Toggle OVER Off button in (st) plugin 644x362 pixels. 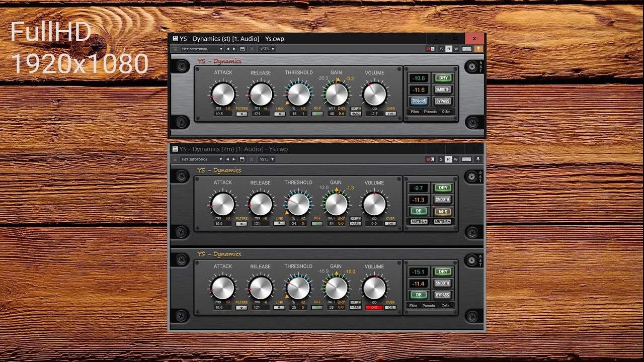[x=390, y=114]
